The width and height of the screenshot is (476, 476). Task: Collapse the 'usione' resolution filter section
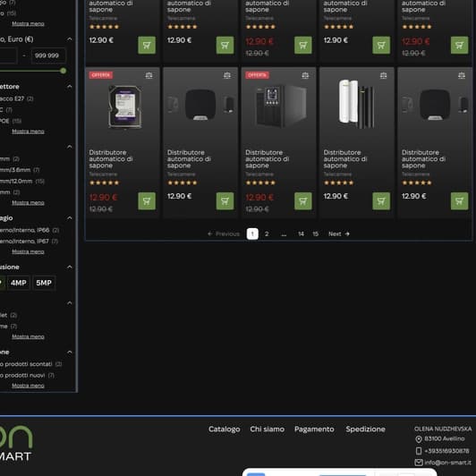tap(70, 268)
